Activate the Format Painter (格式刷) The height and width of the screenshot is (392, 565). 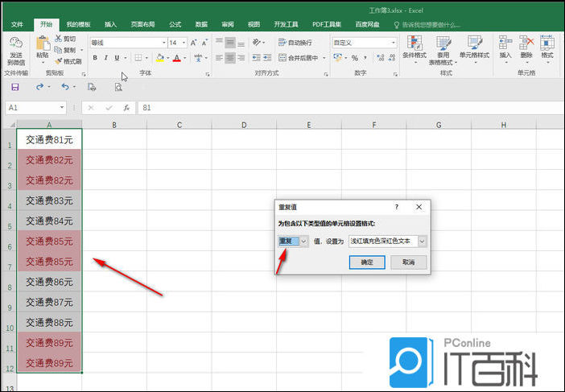coord(68,61)
